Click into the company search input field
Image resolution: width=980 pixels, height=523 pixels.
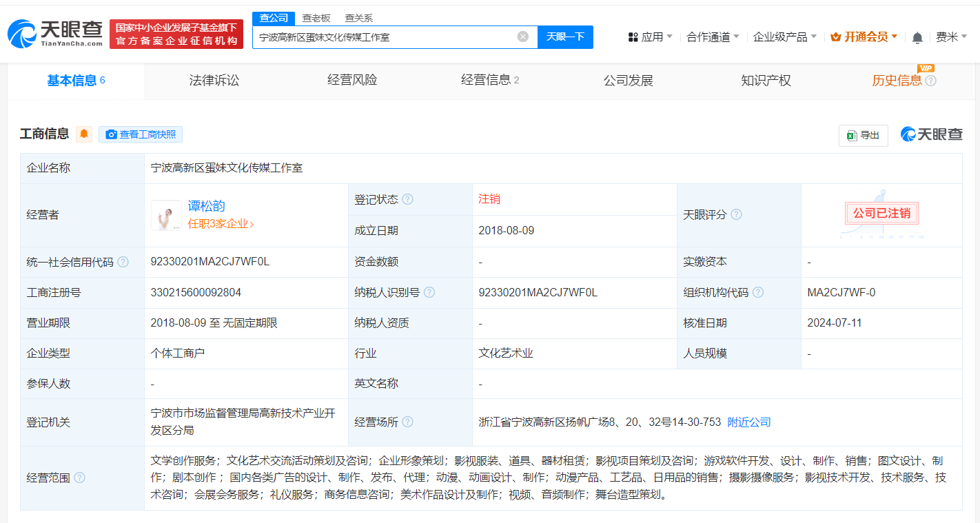tap(382, 37)
